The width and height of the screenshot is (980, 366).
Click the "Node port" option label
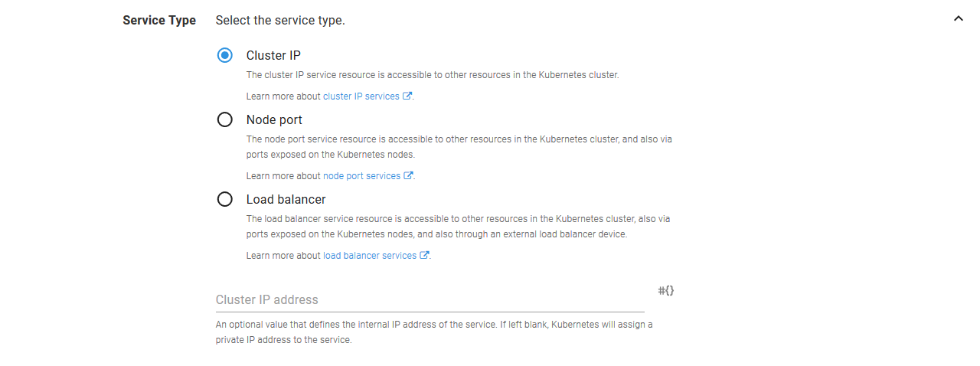[274, 119]
